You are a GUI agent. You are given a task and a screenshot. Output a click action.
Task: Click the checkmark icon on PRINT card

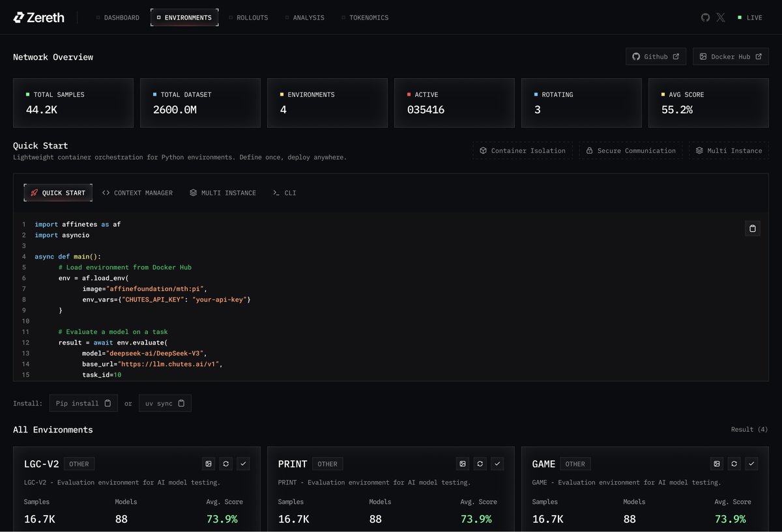[x=497, y=464]
